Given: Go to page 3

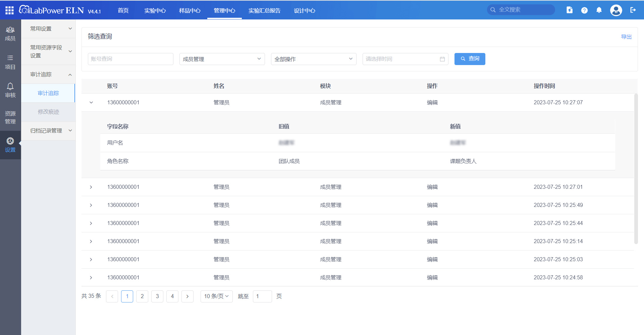Looking at the screenshot, I should click(157, 296).
